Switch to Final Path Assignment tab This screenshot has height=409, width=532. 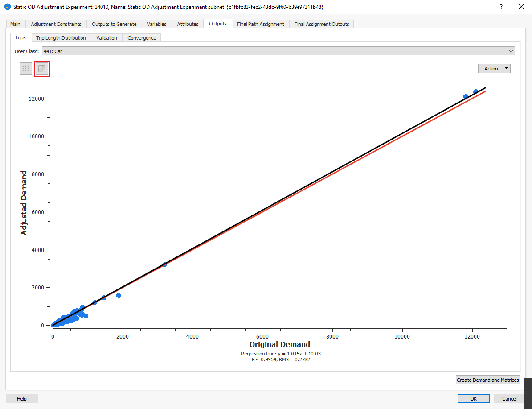coord(260,24)
